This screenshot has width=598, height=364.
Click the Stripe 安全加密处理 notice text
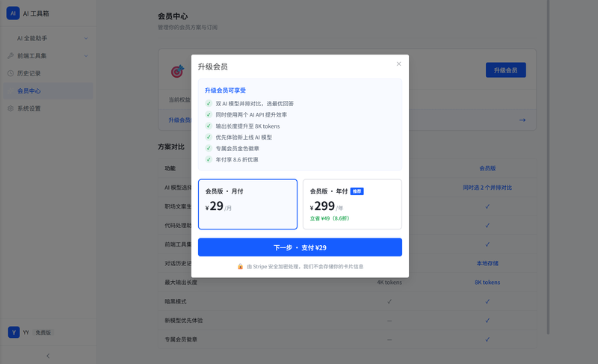[305, 266]
